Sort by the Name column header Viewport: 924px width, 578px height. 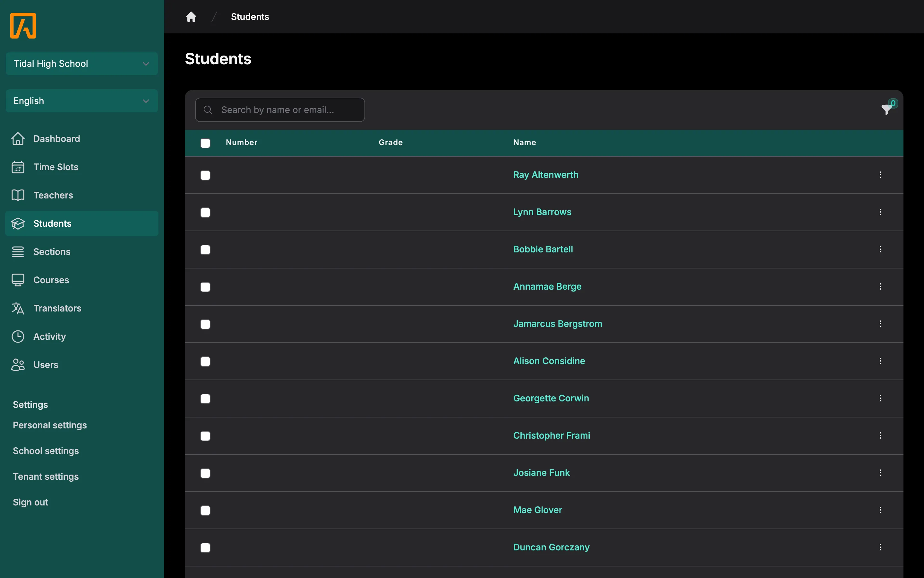click(524, 142)
